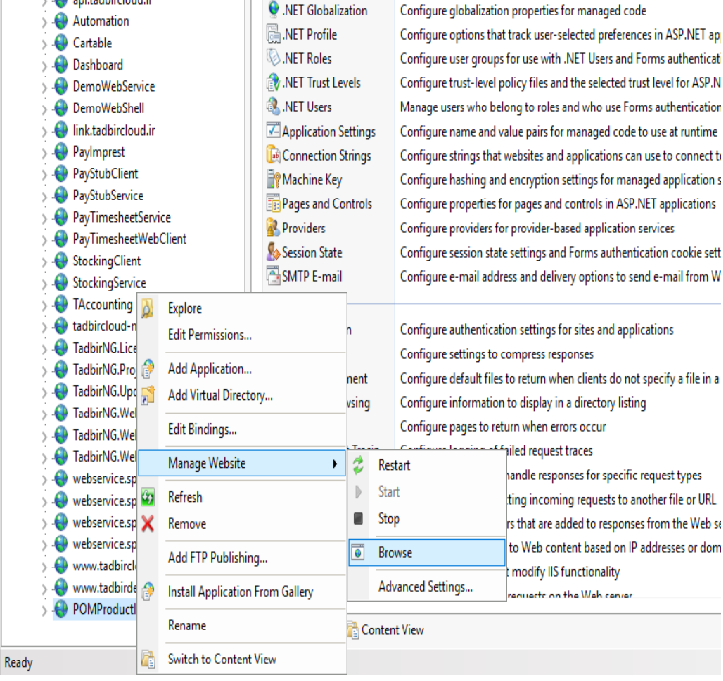Open the Application Settings icon
Image resolution: width=723 pixels, height=681 pixels.
(x=274, y=131)
